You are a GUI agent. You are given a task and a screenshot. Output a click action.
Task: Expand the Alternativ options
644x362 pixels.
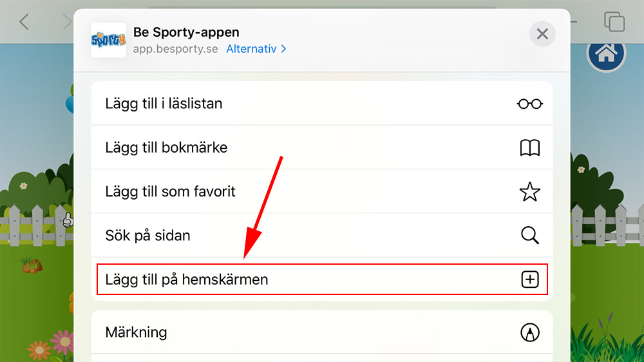pos(256,49)
